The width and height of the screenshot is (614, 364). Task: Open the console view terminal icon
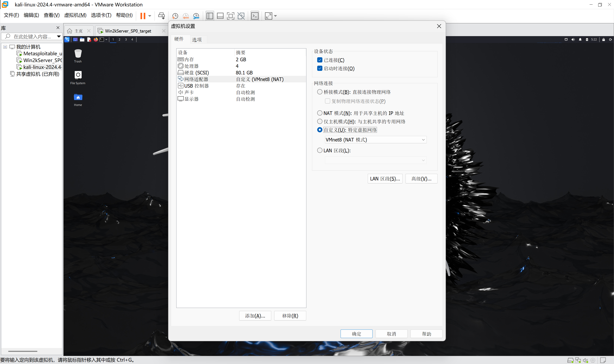(255, 16)
